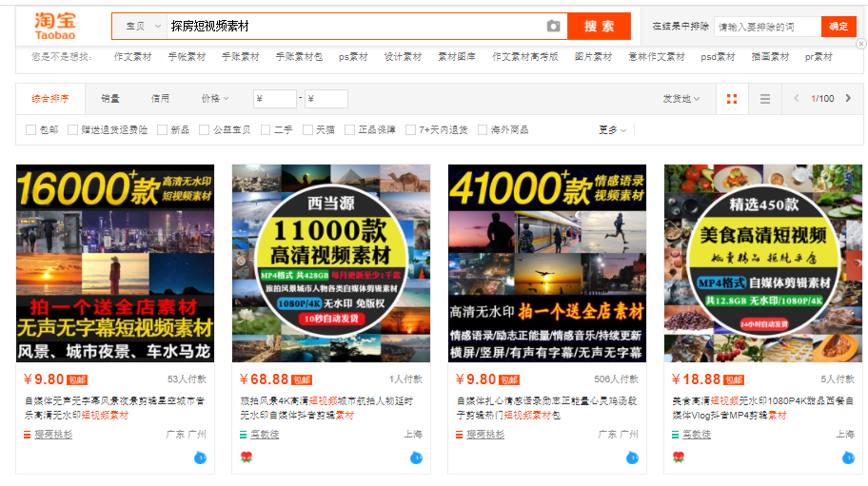Open the 宝贝 search type dropdown
This screenshot has width=868, height=486.
point(139,27)
